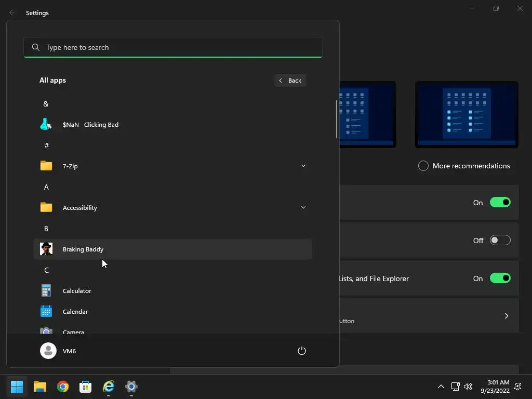Open the Calendar list entry text
Screen dimensions: 532x399
coord(75,312)
